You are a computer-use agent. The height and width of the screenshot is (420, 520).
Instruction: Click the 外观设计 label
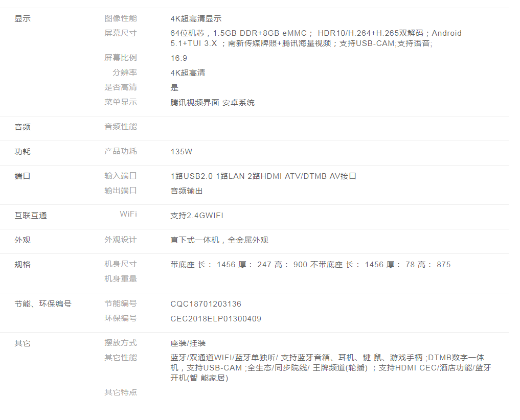121,240
